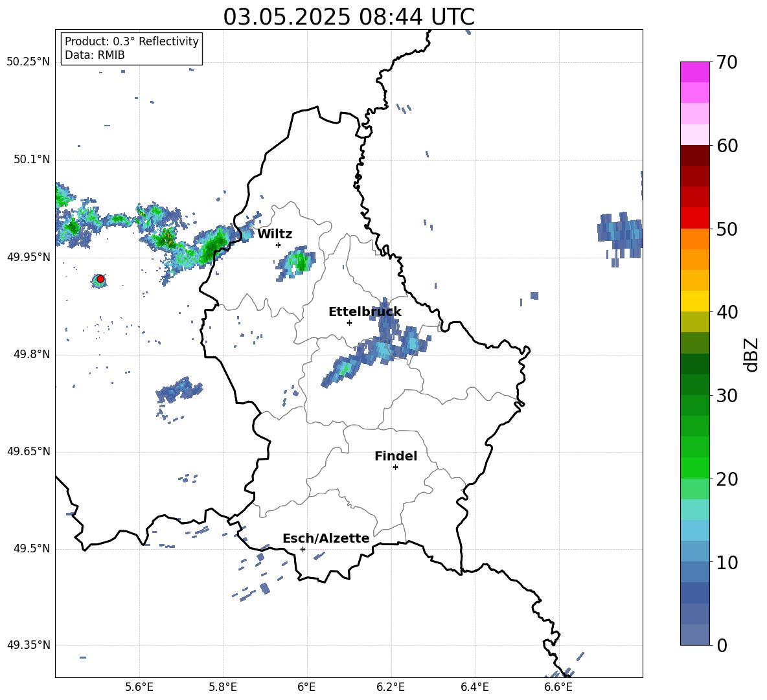The height and width of the screenshot is (700, 767).
Task: Click the Ettelbruck city label
Action: (x=365, y=312)
